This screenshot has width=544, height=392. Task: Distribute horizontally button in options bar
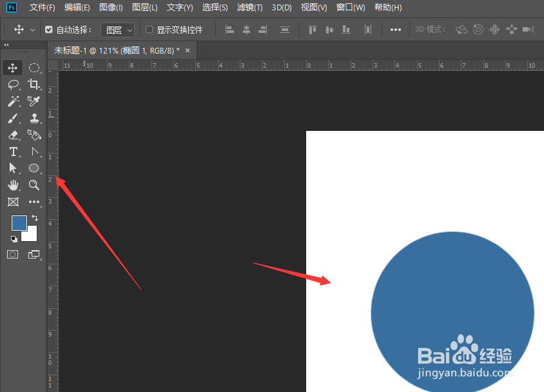click(368, 30)
